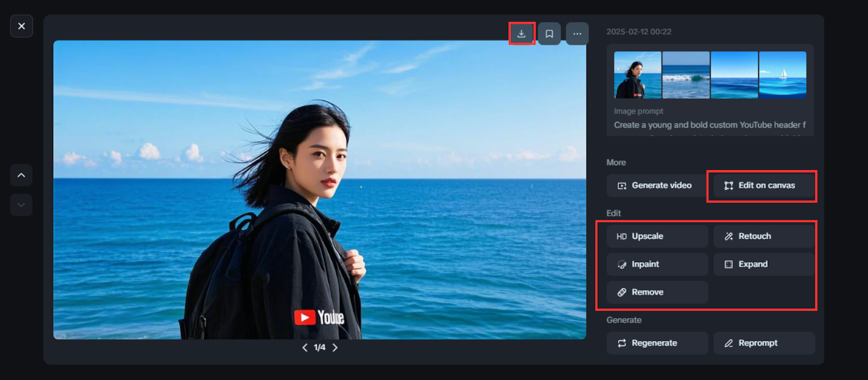Select the Inpaint tool
The width and height of the screenshot is (868, 380).
pyautogui.click(x=657, y=264)
